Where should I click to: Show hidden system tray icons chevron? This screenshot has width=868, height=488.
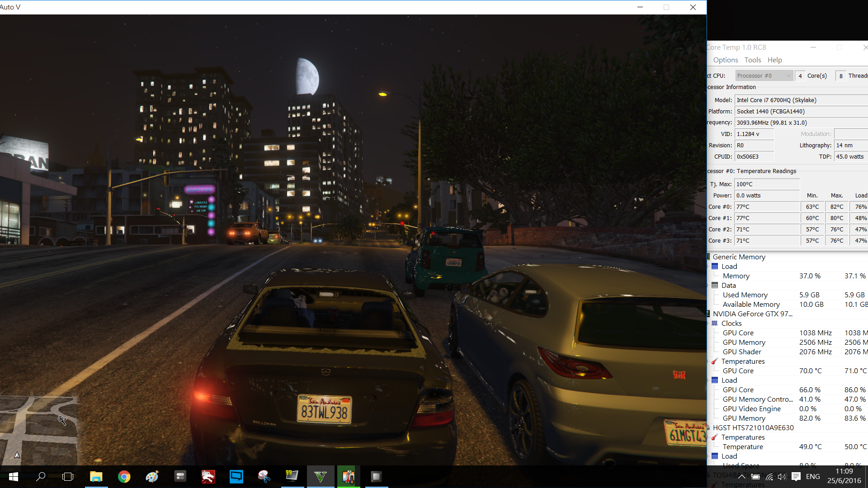pyautogui.click(x=742, y=477)
